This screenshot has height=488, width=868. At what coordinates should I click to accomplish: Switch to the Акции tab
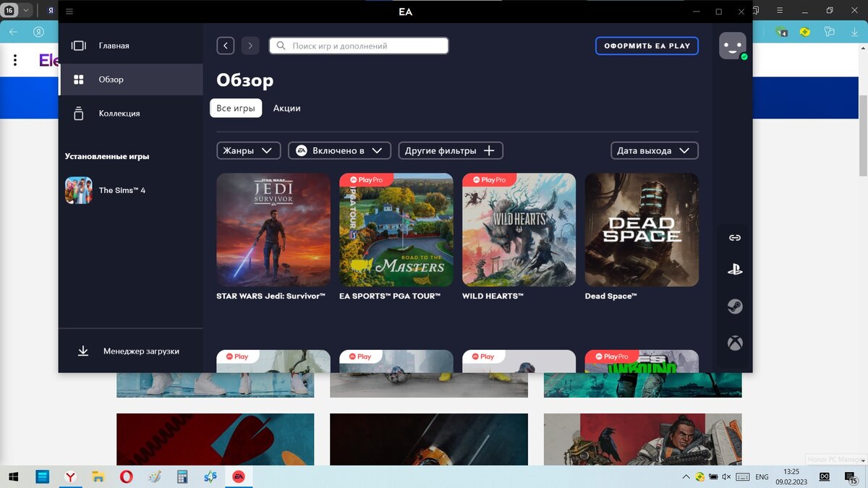286,108
